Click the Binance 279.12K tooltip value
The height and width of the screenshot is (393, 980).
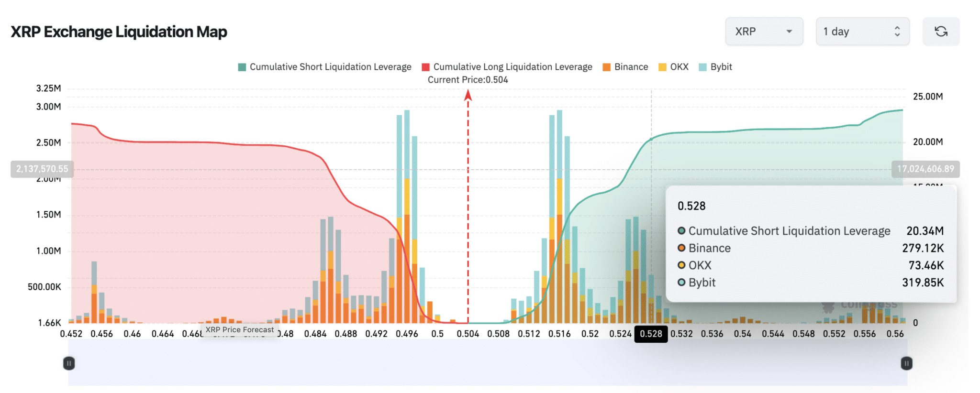(923, 248)
